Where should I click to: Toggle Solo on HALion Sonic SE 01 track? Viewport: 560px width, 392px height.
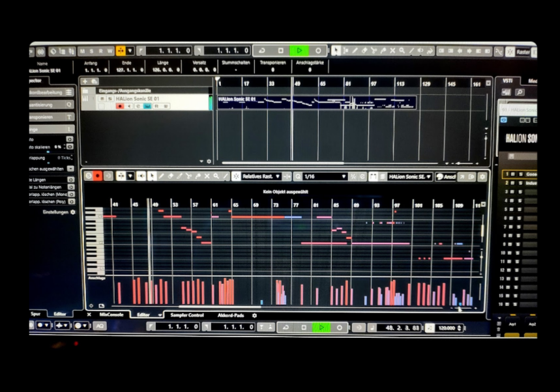(x=110, y=98)
